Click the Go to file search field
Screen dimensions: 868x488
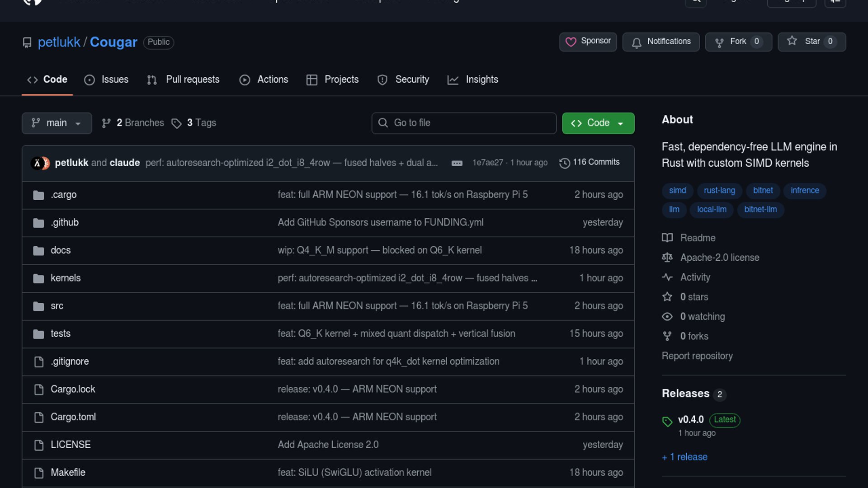tap(464, 123)
